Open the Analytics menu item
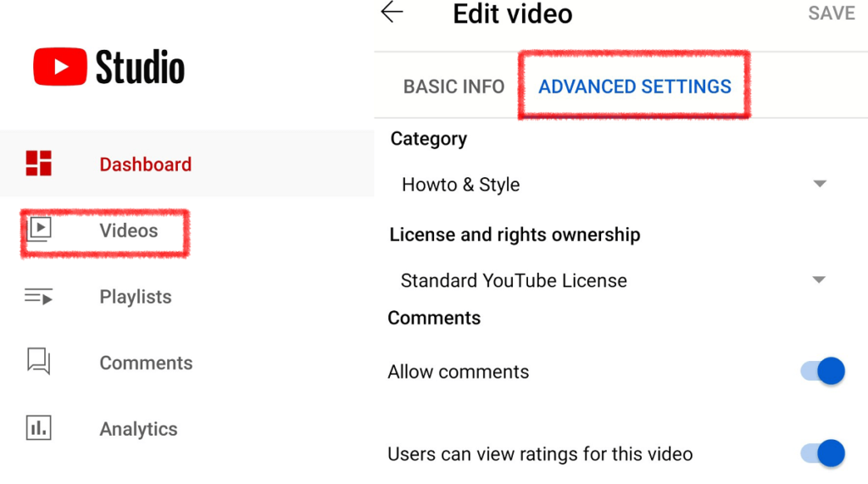The image size is (868, 484). click(x=138, y=429)
